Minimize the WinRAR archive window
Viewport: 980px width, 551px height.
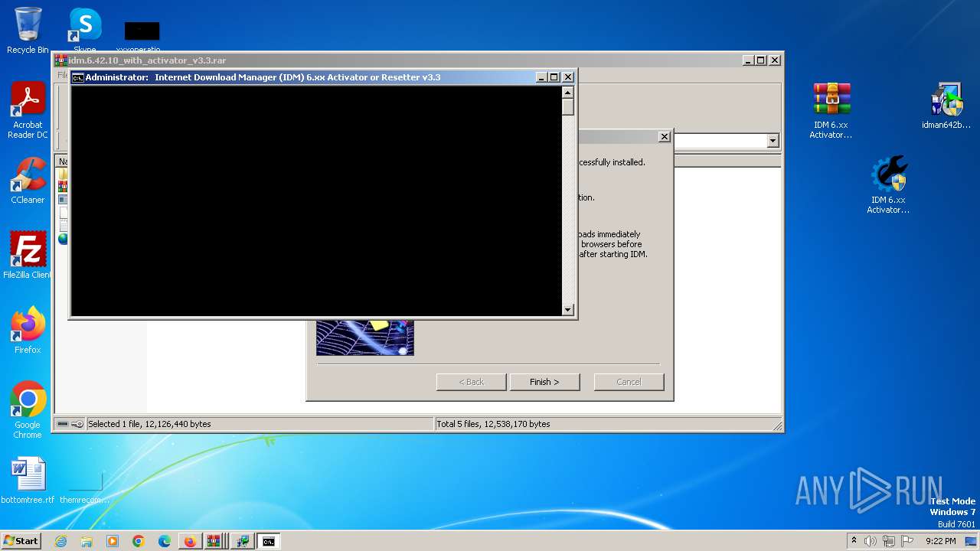[x=747, y=60]
